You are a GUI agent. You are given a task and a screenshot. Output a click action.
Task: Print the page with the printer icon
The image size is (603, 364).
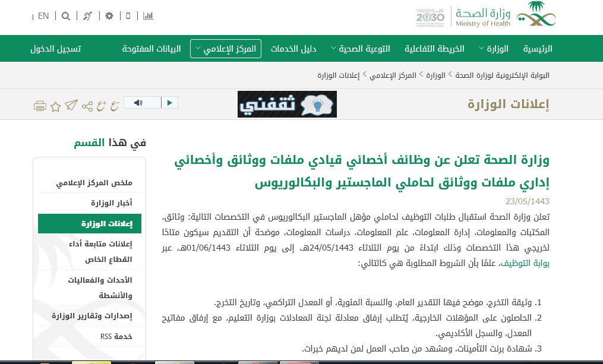40,106
